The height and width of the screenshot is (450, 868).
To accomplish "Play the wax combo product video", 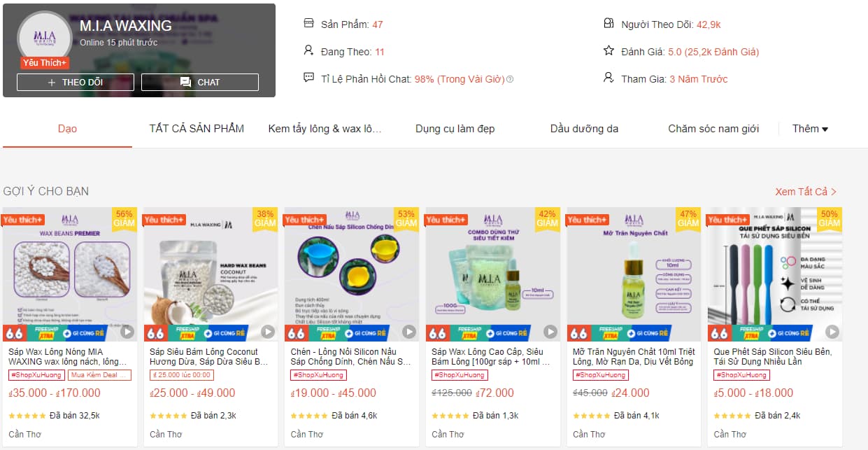I will 550,332.
